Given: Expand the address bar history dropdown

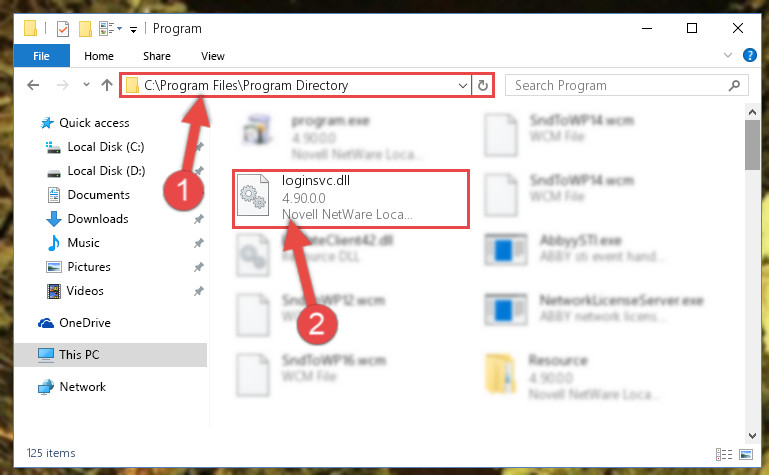Looking at the screenshot, I should tap(462, 86).
